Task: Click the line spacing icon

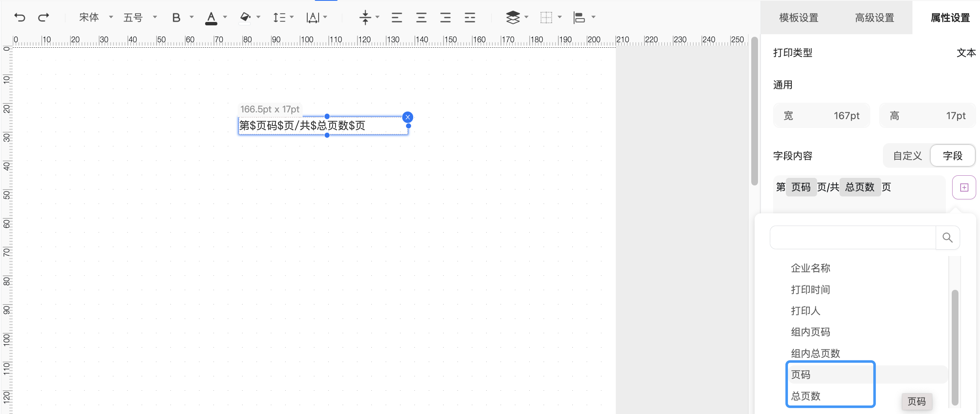Action: tap(279, 17)
